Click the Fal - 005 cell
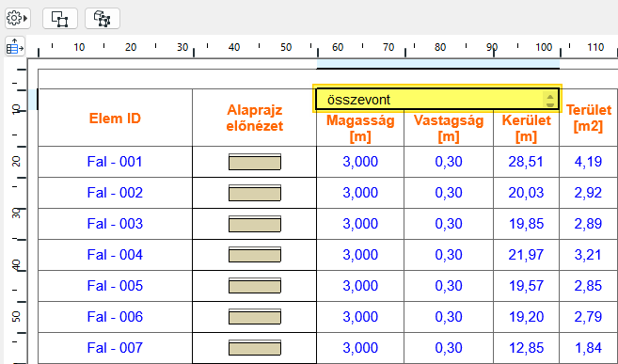 (x=115, y=286)
